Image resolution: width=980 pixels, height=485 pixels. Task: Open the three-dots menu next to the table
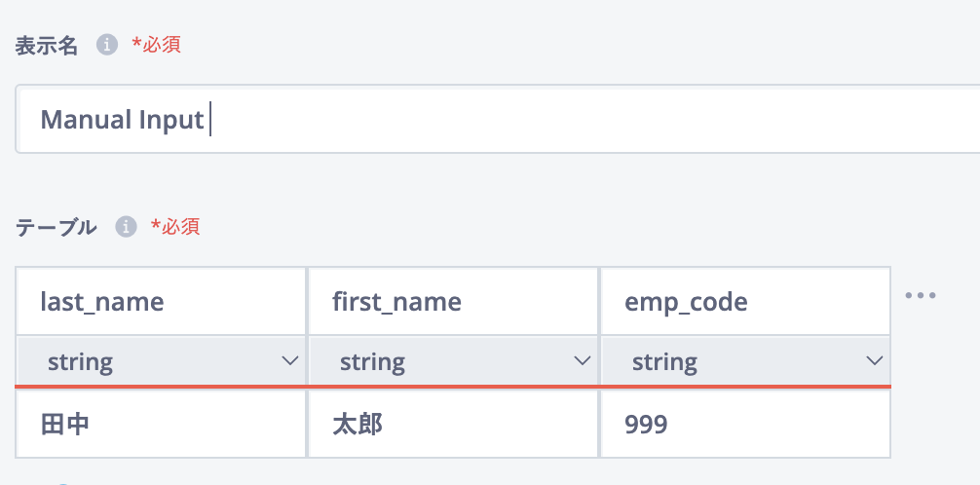coord(921,295)
